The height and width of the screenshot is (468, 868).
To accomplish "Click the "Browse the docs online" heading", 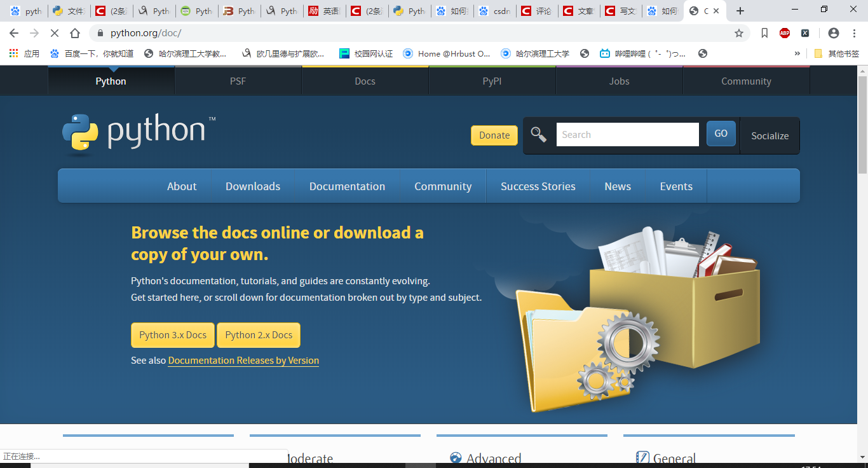I will click(x=277, y=244).
